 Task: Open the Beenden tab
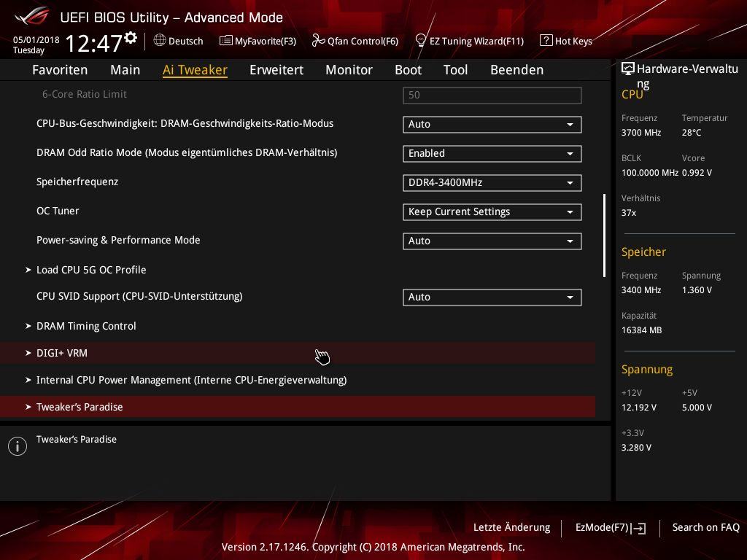click(x=517, y=70)
